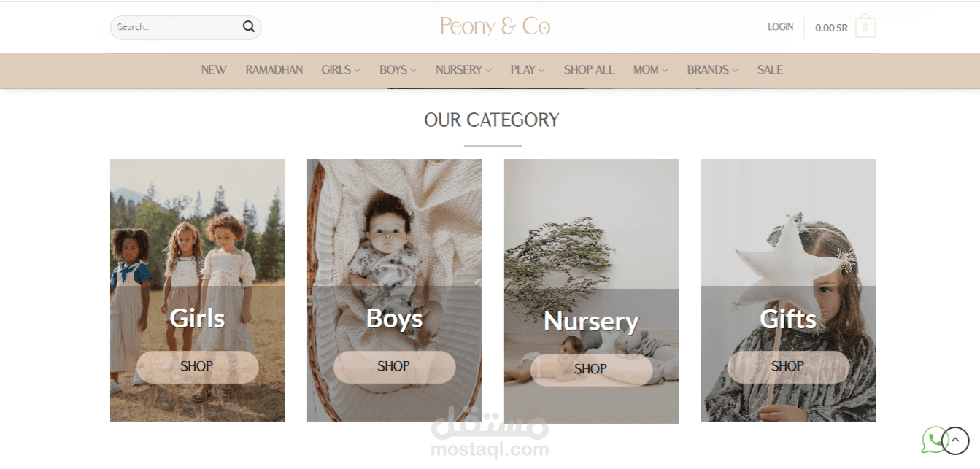Open the SALE menu item
This screenshot has height=469, width=980.
click(x=770, y=70)
